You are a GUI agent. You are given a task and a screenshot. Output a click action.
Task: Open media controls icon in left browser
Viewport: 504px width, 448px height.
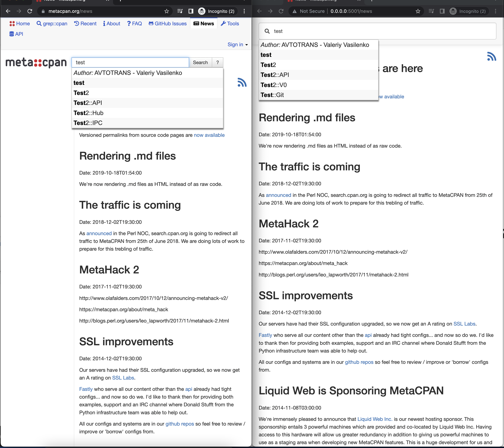coord(180,11)
